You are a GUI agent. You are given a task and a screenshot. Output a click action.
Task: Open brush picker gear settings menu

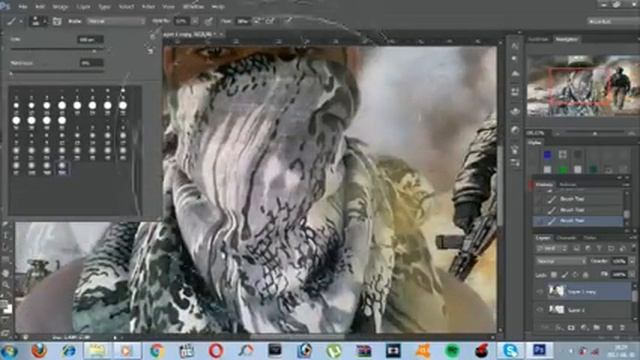click(x=152, y=36)
